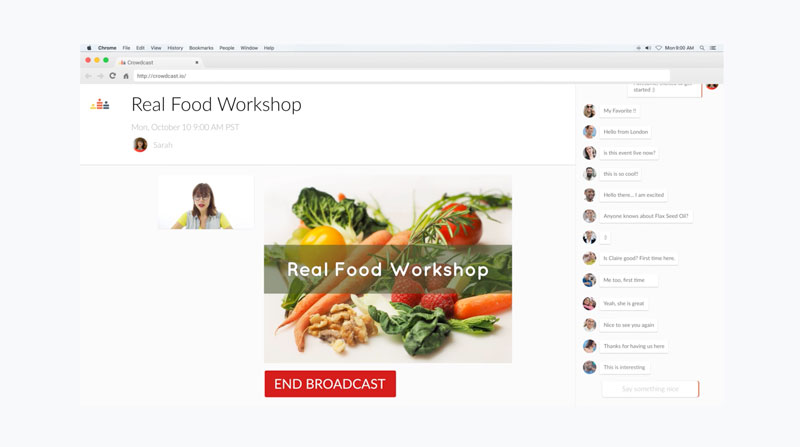This screenshot has height=447, width=800.
Task: Click the event date 'Mon, October 10 9:00 AM PST'
Action: coord(185,127)
